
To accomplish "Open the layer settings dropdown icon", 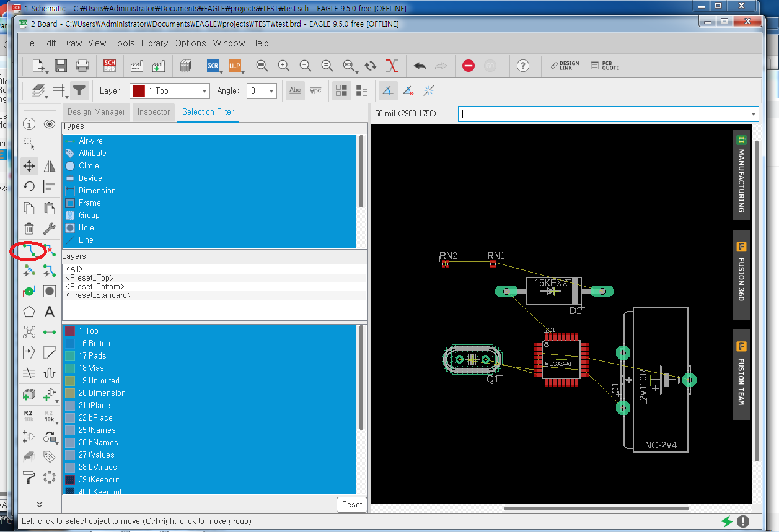I will pos(40,91).
